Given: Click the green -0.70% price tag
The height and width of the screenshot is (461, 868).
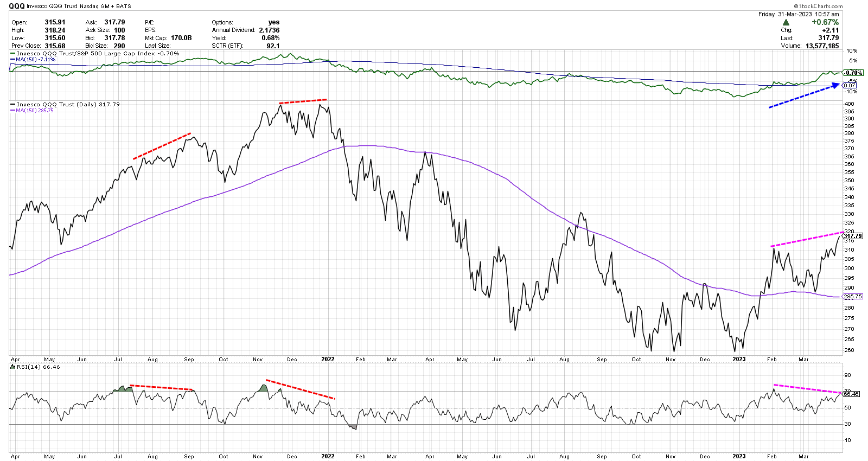Looking at the screenshot, I should pyautogui.click(x=853, y=73).
